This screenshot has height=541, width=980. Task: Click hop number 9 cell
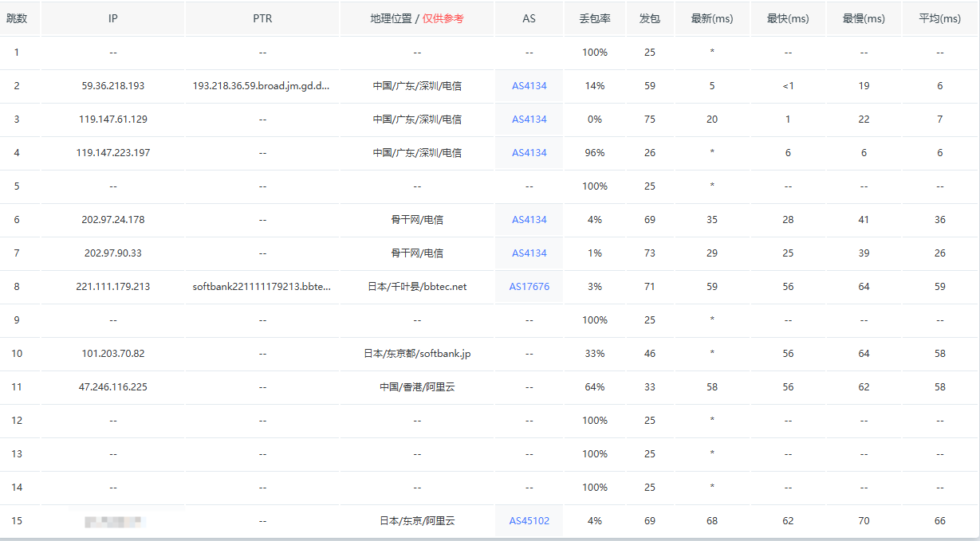[x=17, y=320]
